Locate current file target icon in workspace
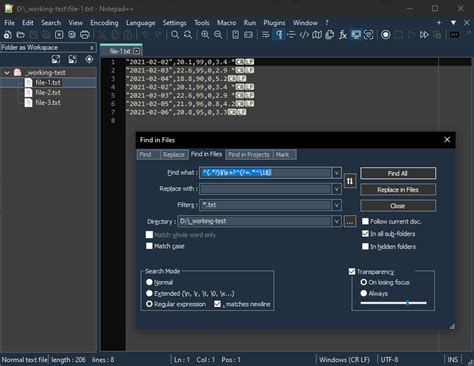The width and height of the screenshot is (474, 366). coord(89,59)
